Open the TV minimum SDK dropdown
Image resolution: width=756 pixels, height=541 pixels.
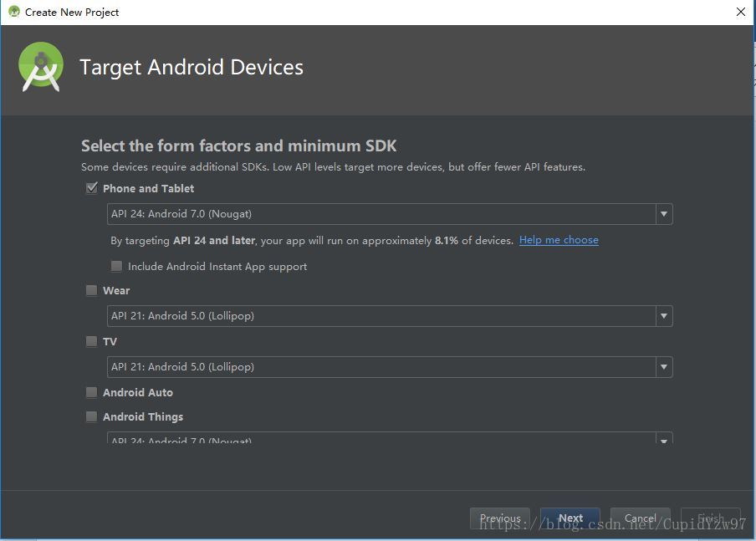coord(390,367)
